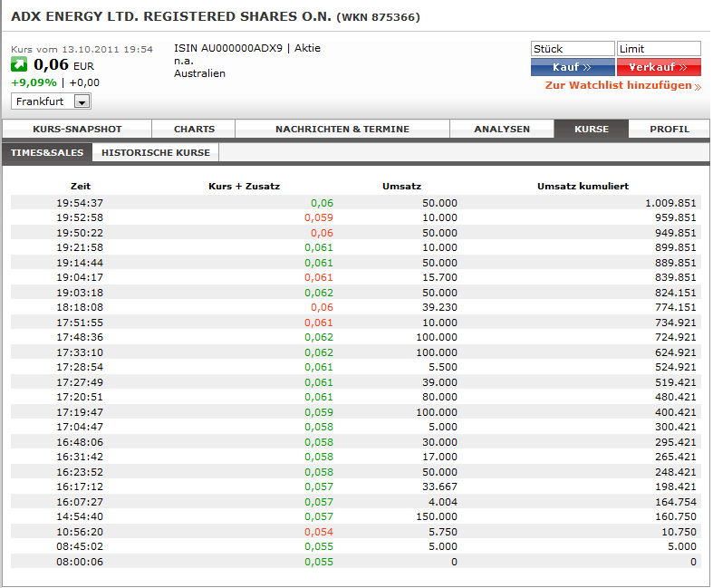Click the volume value 17.000
The image size is (713, 588).
point(439,457)
